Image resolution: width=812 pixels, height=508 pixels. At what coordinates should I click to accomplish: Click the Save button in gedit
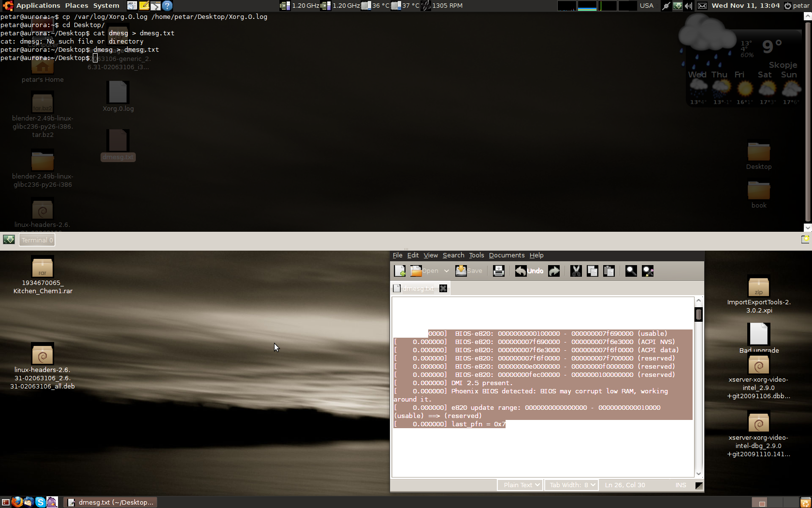point(469,271)
